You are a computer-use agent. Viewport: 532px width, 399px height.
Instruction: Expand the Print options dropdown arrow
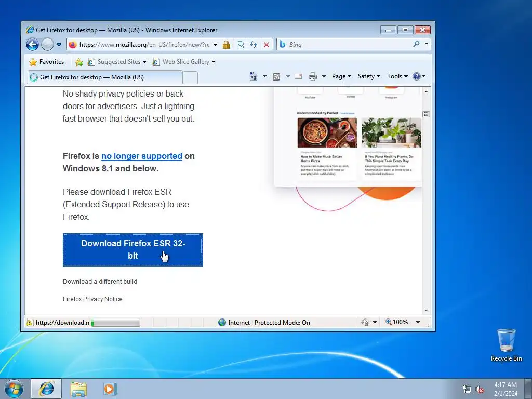324,76
